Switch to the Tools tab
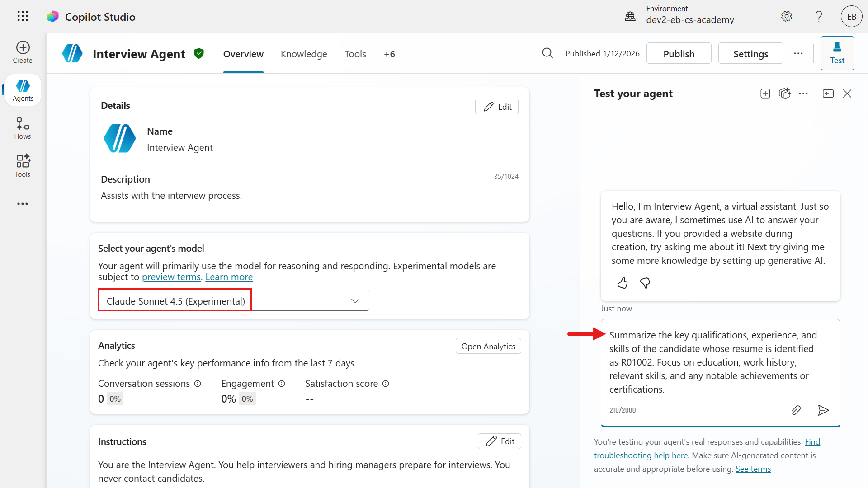Image resolution: width=868 pixels, height=488 pixels. [355, 54]
